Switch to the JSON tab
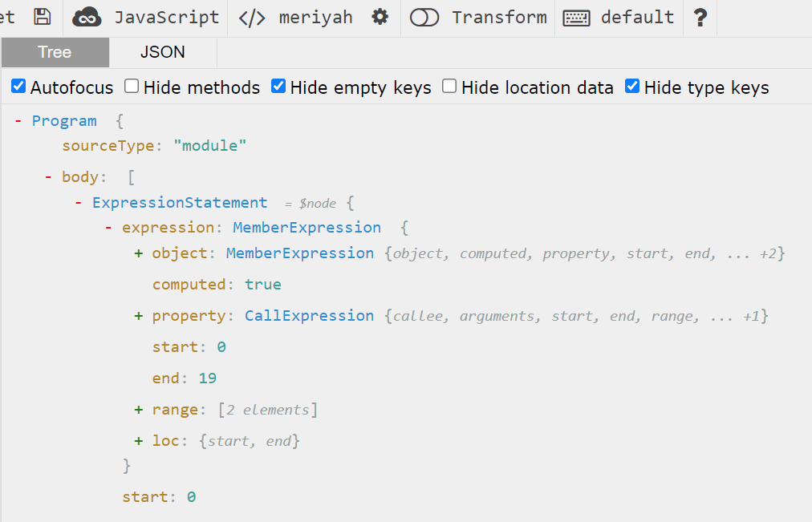 162,52
